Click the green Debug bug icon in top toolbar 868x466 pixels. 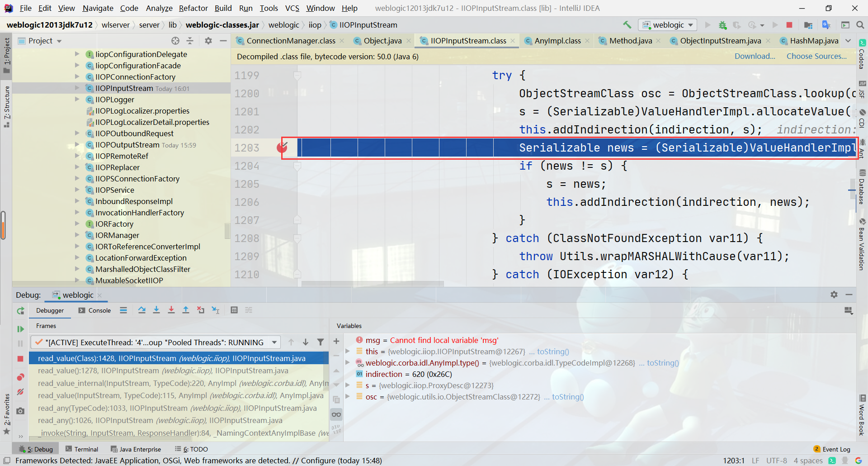point(722,25)
